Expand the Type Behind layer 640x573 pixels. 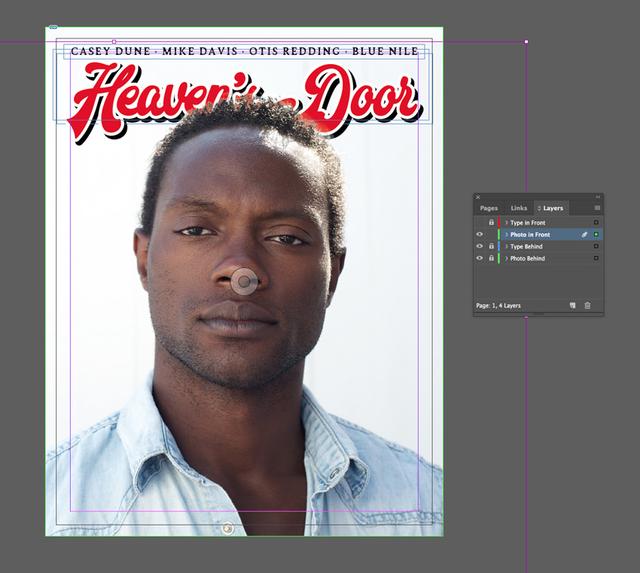[x=507, y=246]
